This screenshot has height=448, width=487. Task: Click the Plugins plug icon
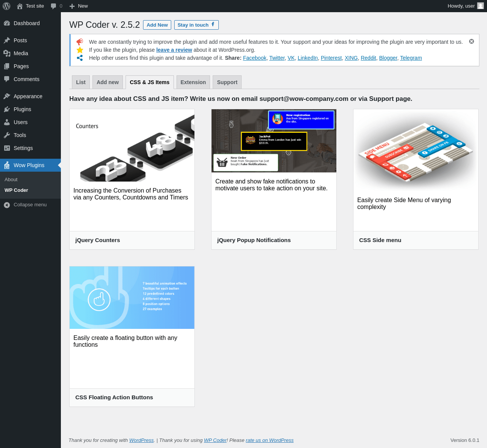pos(7,109)
